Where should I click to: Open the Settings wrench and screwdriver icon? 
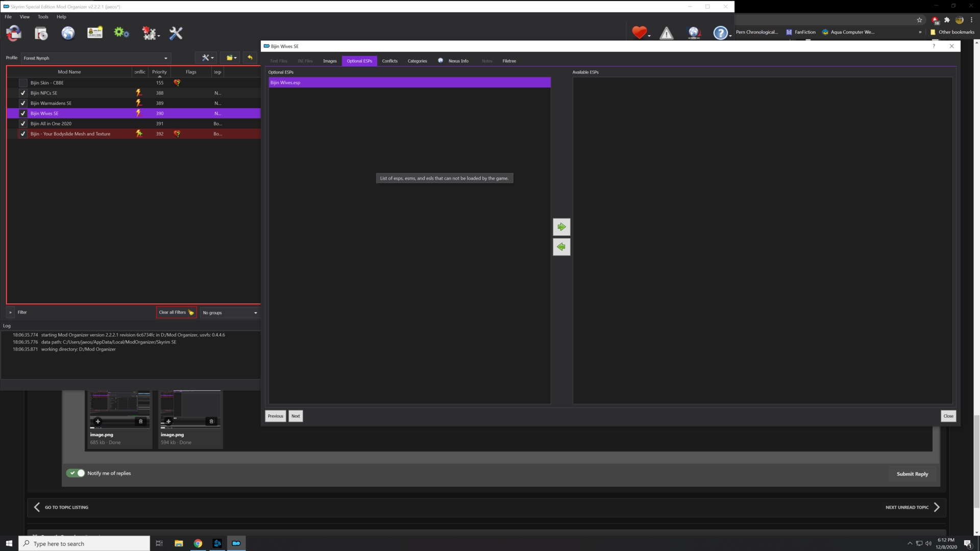tap(176, 33)
